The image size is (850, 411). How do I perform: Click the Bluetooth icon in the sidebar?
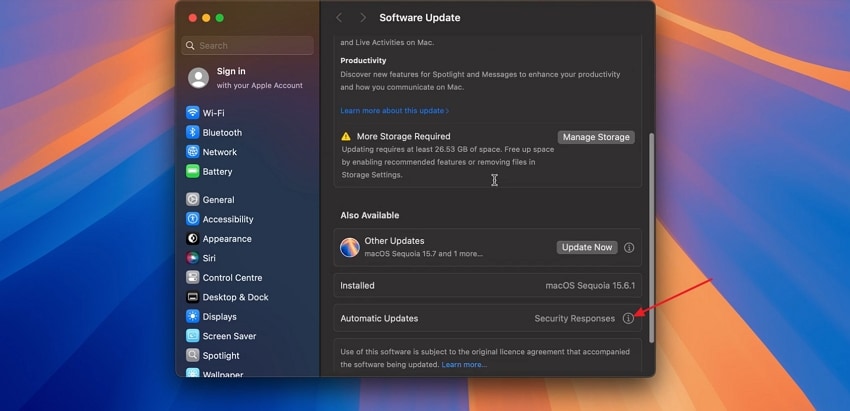[x=192, y=132]
